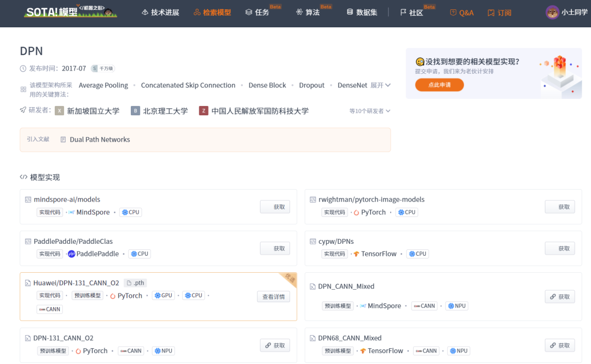Click 获取 for DPN-131_CANN_O2 PyTorch NPU

(275, 345)
